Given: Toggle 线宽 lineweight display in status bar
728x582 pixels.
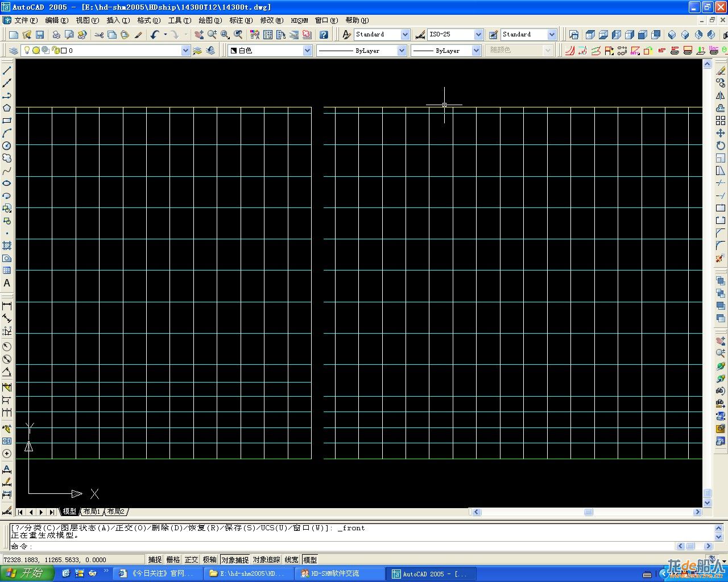Looking at the screenshot, I should [x=292, y=560].
